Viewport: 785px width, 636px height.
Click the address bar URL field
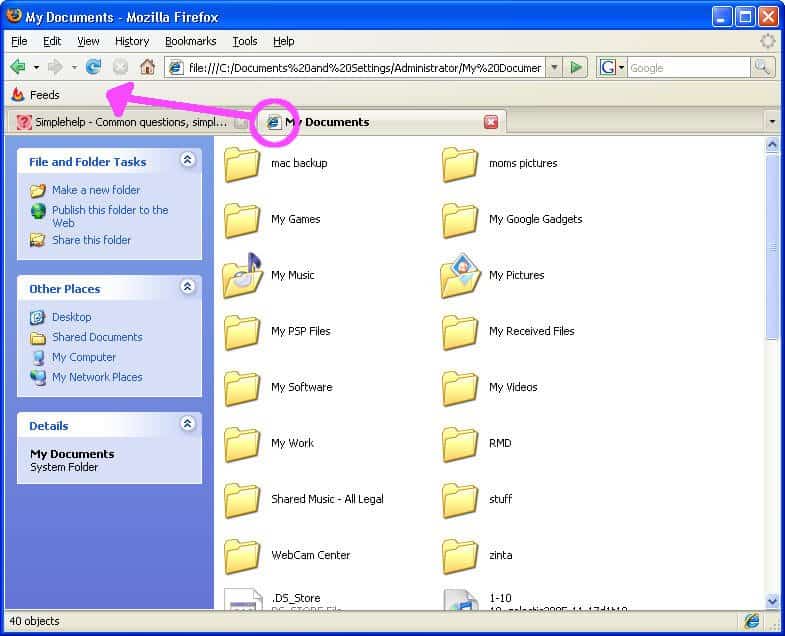tap(364, 67)
